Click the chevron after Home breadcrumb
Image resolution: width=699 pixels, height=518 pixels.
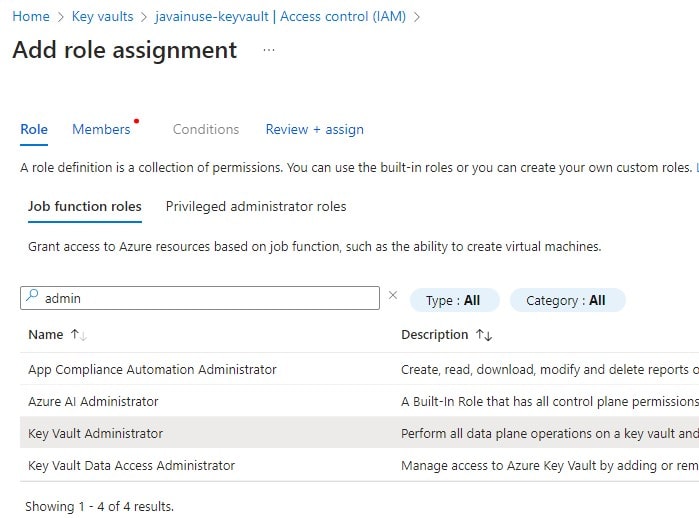click(x=61, y=17)
